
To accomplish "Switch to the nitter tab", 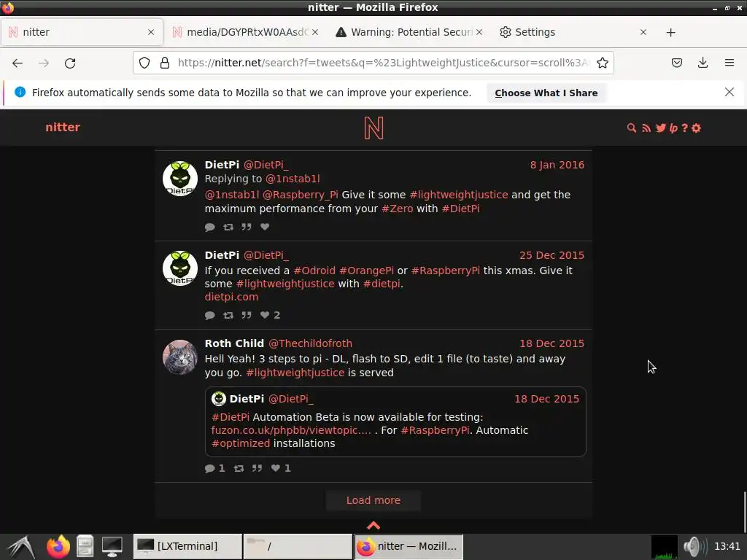I will [x=82, y=32].
